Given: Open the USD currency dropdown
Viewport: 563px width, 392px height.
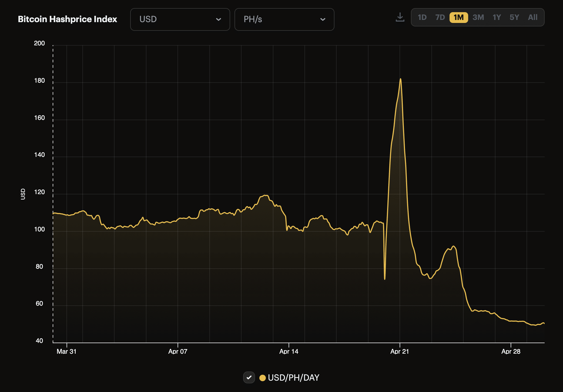Looking at the screenshot, I should (180, 19).
